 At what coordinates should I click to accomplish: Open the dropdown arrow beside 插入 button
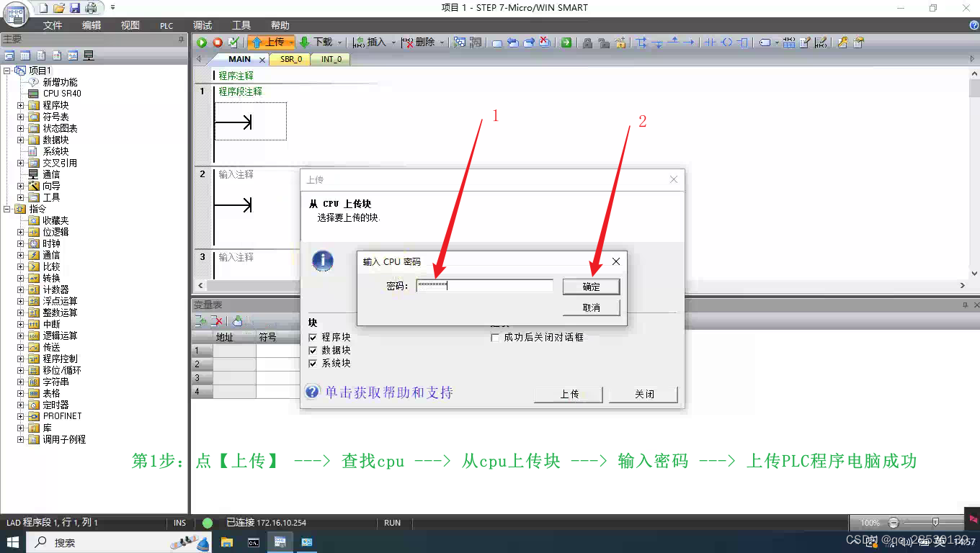coord(393,42)
